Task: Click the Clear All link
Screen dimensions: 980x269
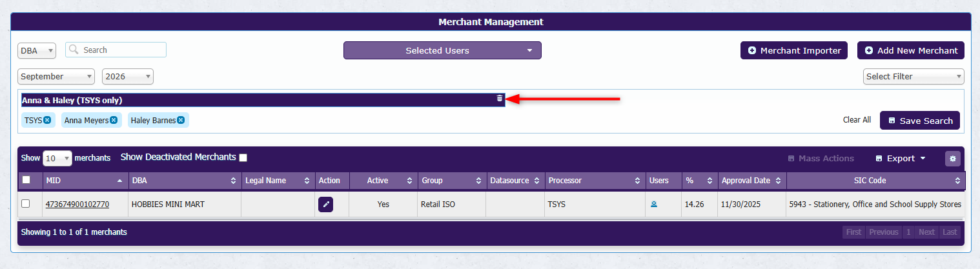Action: coord(857,120)
